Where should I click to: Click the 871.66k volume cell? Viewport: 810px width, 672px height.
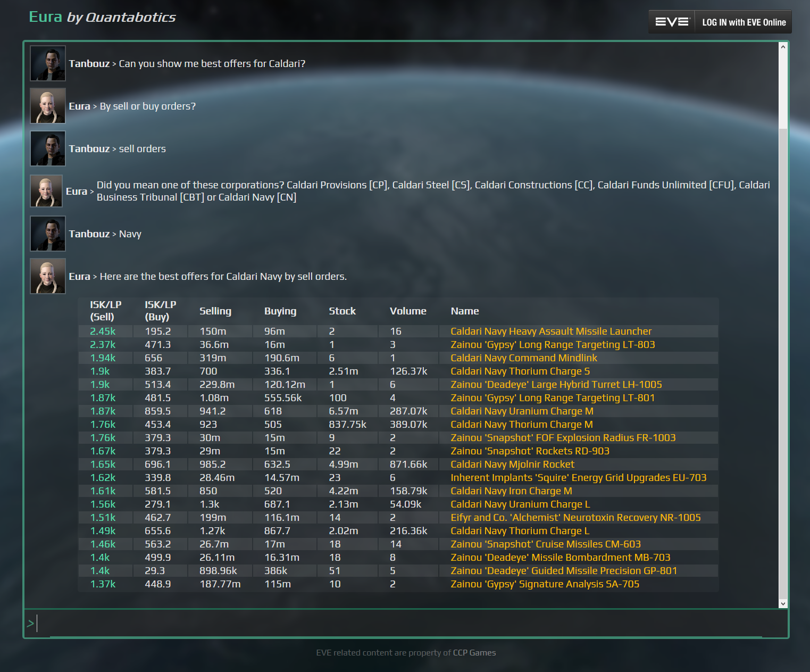(x=408, y=464)
